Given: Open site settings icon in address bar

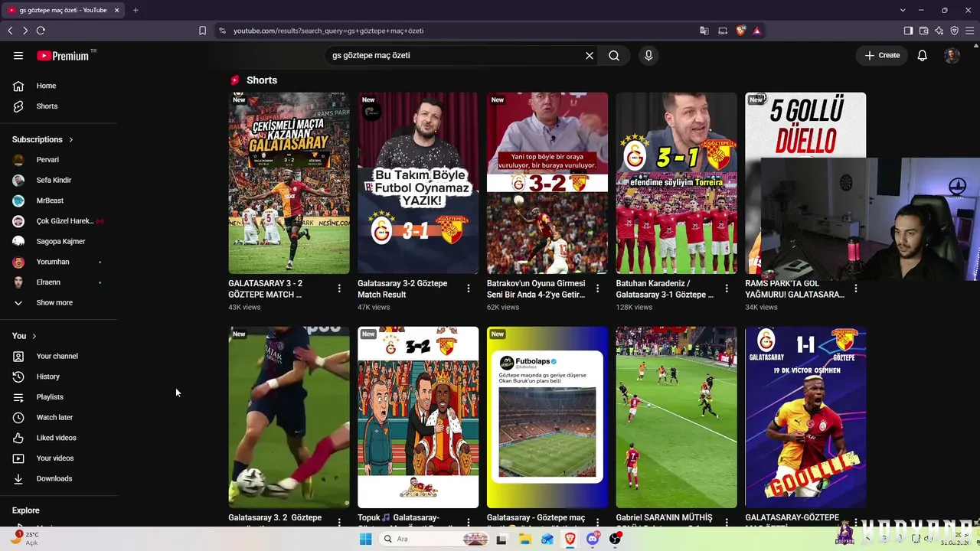Looking at the screenshot, I should 222,31.
